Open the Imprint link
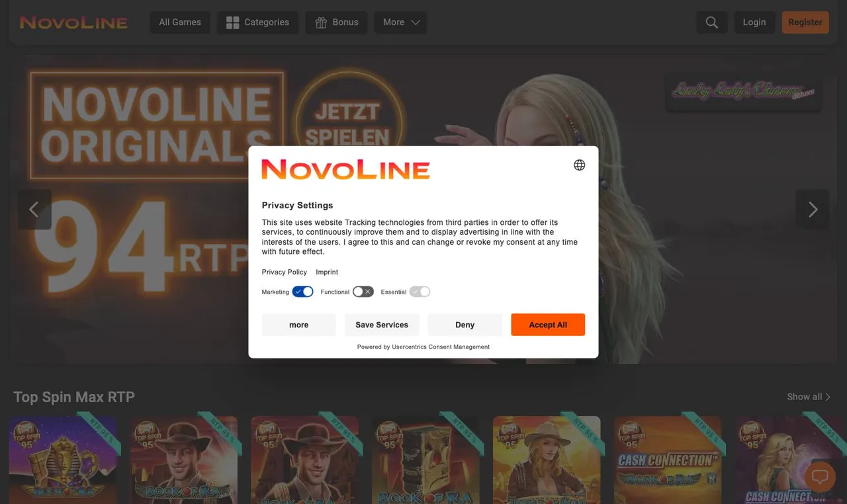The height and width of the screenshot is (504, 847). [x=327, y=272]
